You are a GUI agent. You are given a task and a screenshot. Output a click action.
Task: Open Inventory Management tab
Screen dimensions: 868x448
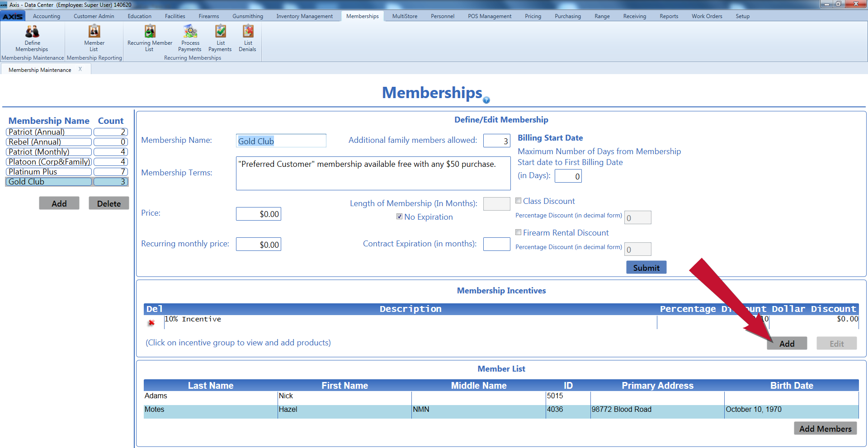click(305, 16)
